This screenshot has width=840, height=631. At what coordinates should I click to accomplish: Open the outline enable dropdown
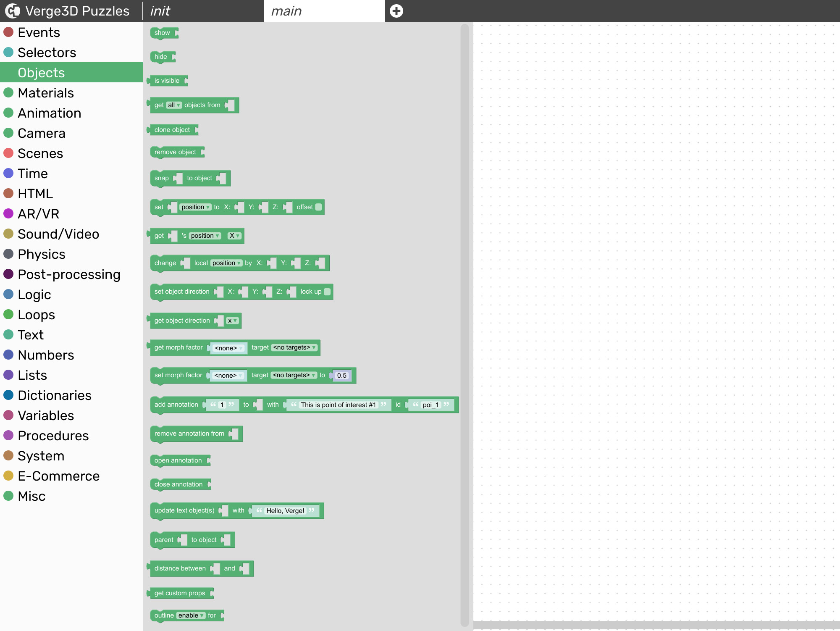[191, 615]
